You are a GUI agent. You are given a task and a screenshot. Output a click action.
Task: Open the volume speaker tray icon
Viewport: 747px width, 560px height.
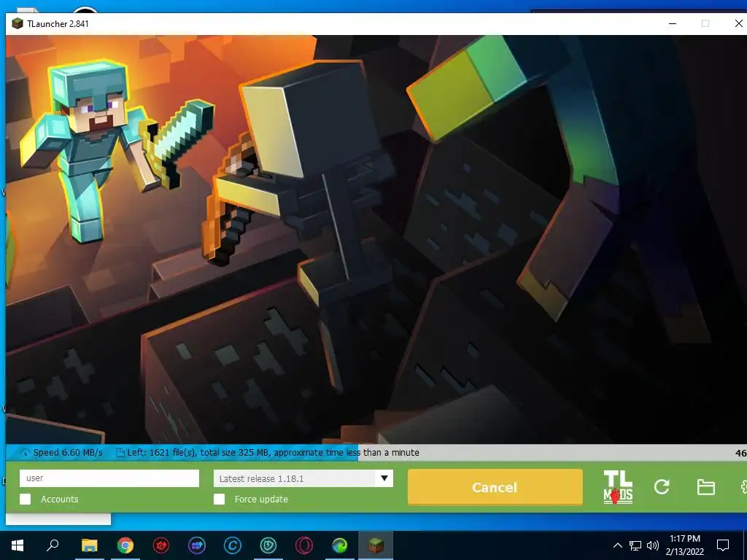tap(653, 545)
